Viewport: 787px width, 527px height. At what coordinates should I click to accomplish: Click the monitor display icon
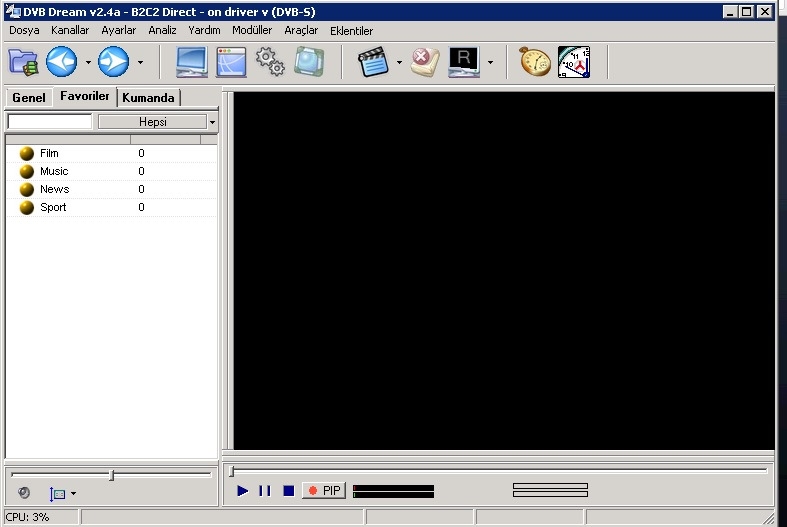[x=192, y=62]
